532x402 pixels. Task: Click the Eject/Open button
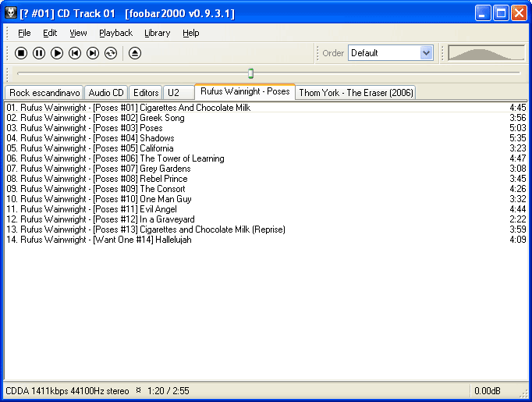(135, 53)
